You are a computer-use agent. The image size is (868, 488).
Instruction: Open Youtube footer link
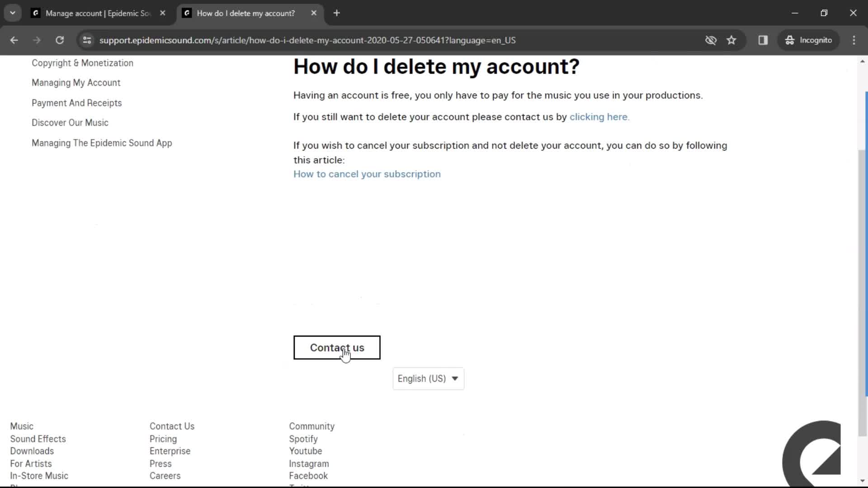306,451
